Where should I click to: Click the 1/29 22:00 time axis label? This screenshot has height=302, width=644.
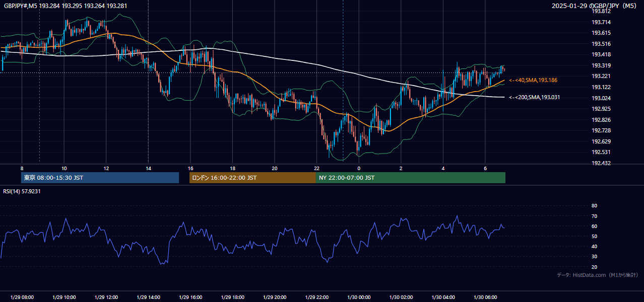317,297
